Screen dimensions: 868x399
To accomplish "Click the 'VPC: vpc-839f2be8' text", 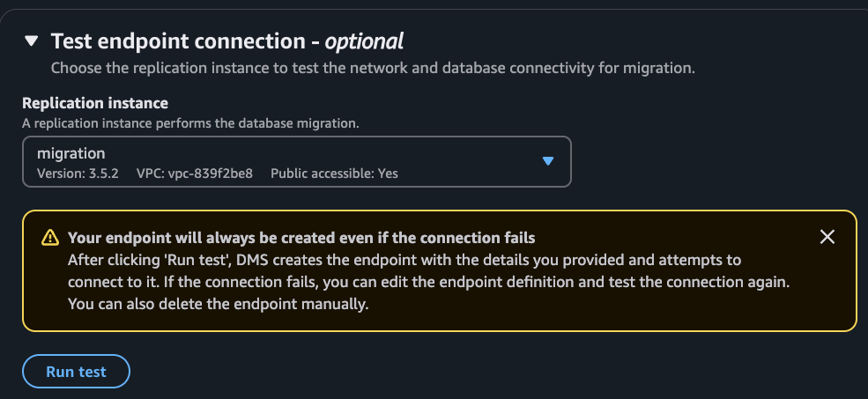I will 195,174.
